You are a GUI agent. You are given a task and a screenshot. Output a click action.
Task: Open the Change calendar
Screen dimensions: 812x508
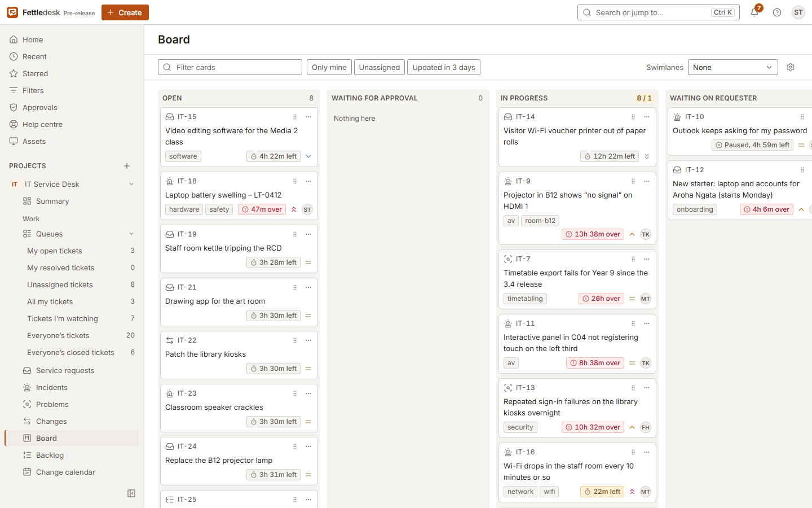click(x=72, y=472)
